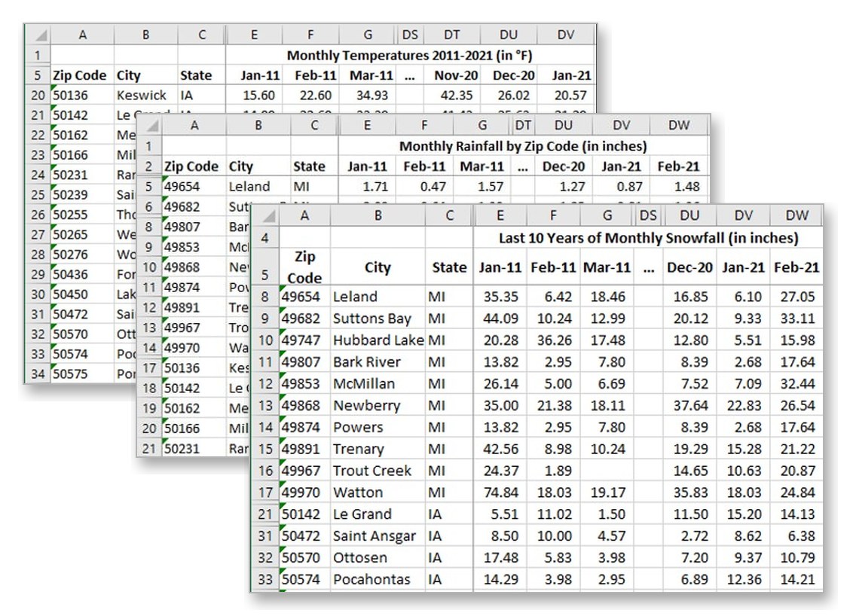Click zip code 50472 in snowfall sheet
The height and width of the screenshot is (616, 847).
click(x=304, y=536)
